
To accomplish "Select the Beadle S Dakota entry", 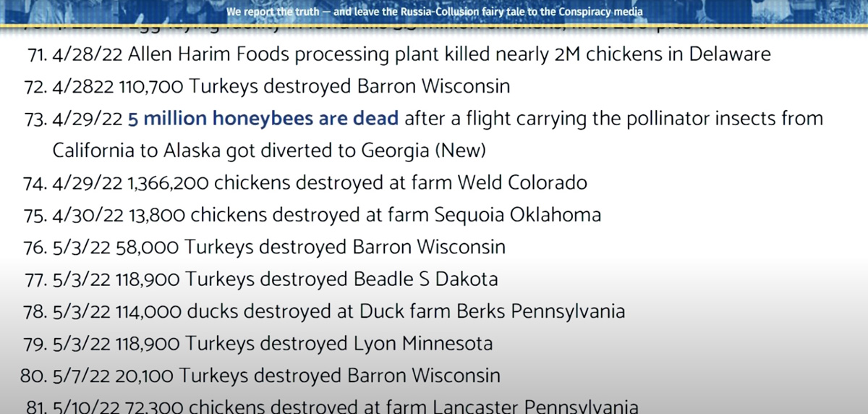I will click(263, 279).
